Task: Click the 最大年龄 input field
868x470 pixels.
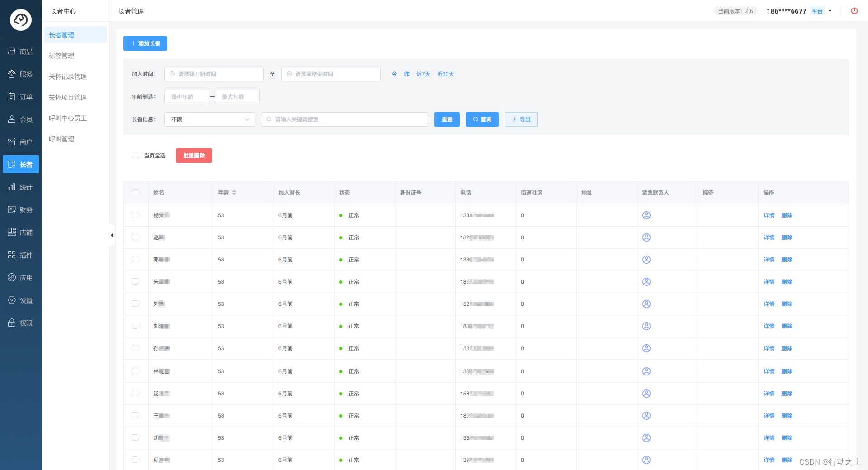Action: click(x=237, y=97)
